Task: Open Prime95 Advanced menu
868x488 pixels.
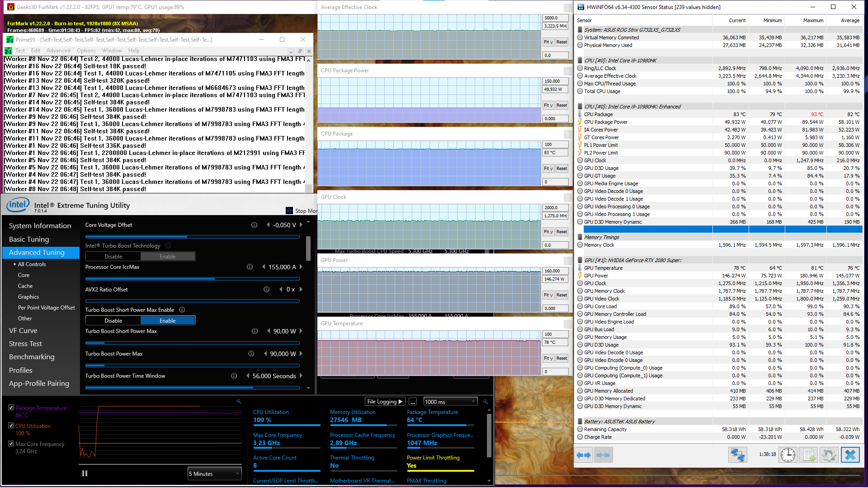Action: point(58,51)
